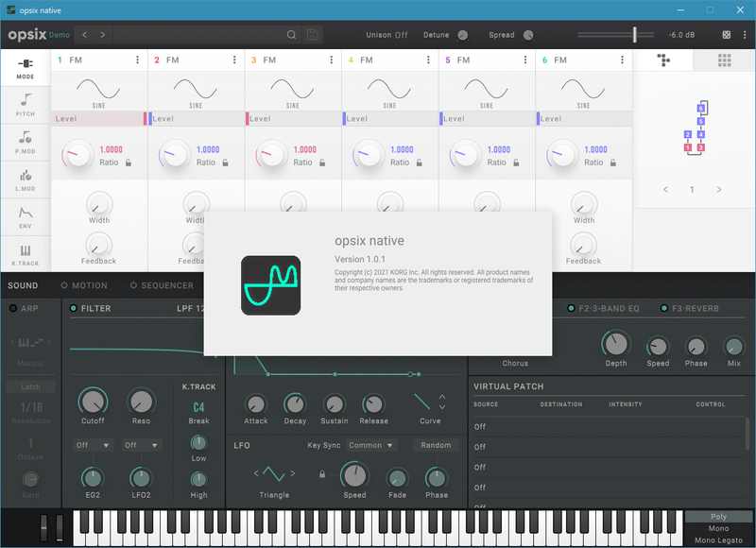Viewport: 756px width, 548px height.
Task: Go to next preset with right arrow
Action: [x=103, y=35]
